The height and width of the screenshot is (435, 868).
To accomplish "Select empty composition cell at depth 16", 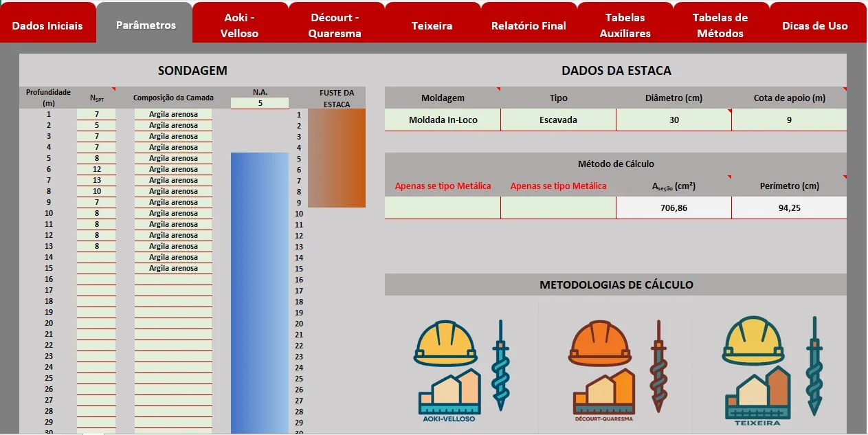I will pyautogui.click(x=173, y=279).
